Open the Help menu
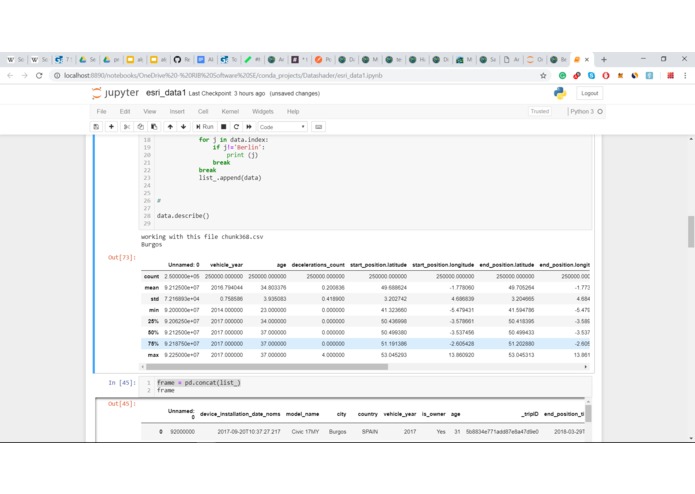 point(293,112)
